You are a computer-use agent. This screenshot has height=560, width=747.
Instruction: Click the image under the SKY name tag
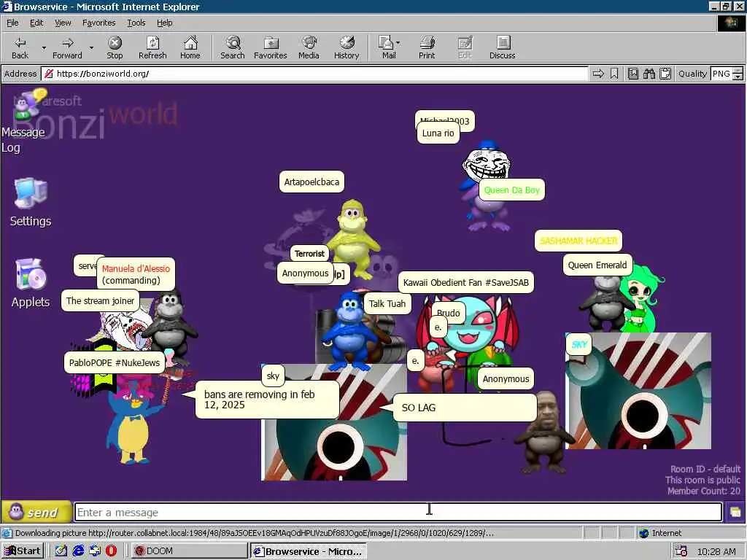coord(638,391)
